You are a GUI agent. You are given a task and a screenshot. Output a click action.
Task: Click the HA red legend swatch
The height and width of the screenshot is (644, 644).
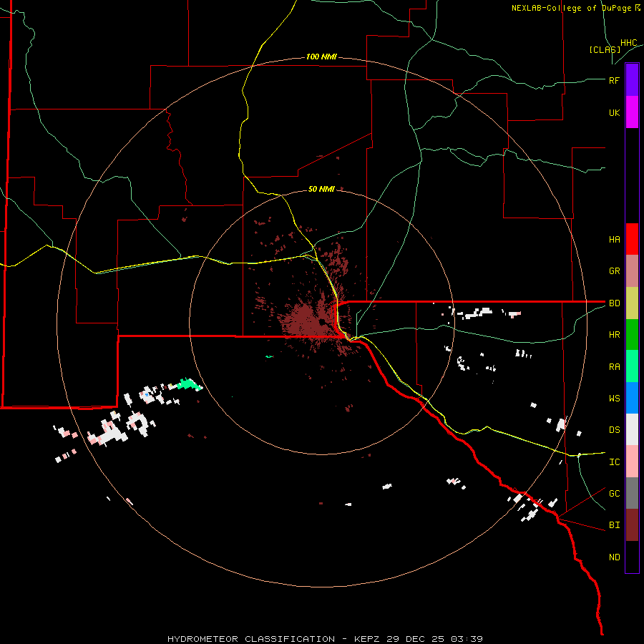coord(632,239)
